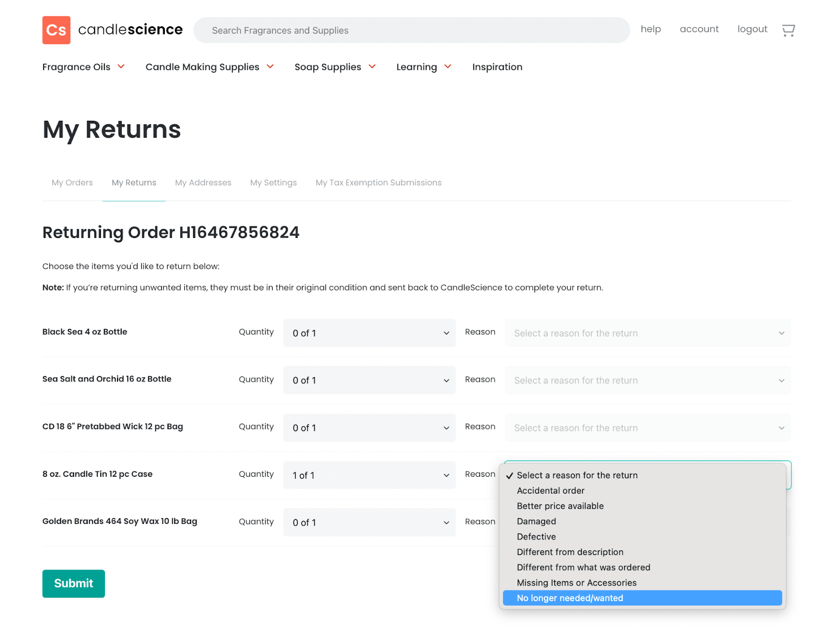Open the quantity dropdown for Black Sea 4 oz Bottle
840x629 pixels.
[369, 333]
